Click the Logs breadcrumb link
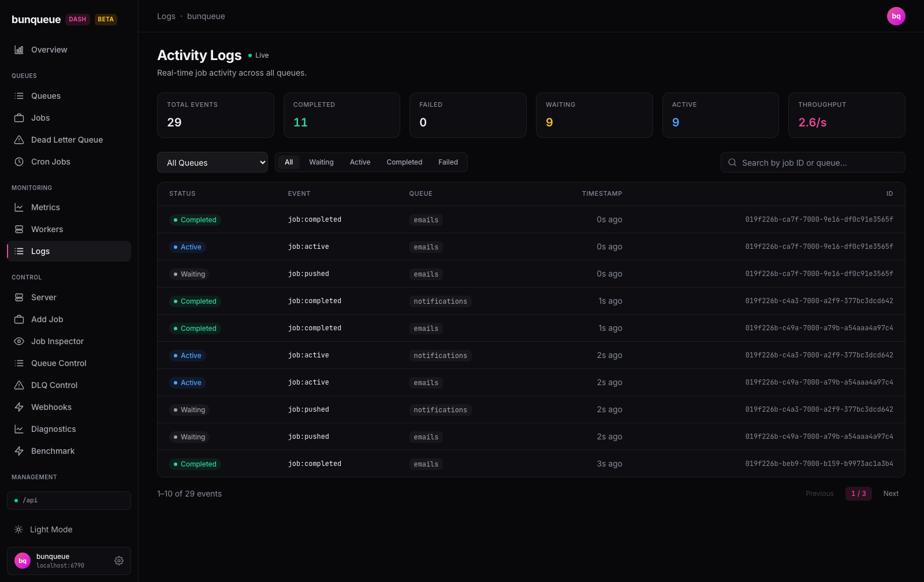The height and width of the screenshot is (582, 924). pyautogui.click(x=166, y=16)
